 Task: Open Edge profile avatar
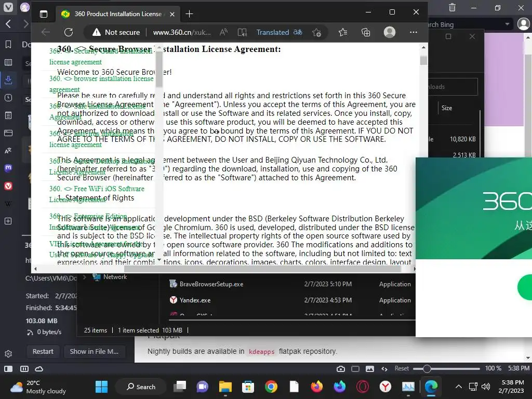390,32
